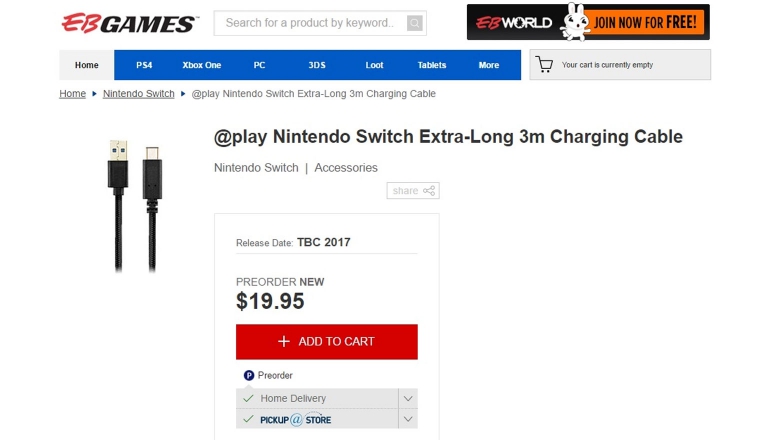Open the More navigation menu
Image resolution: width=770 pixels, height=440 pixels.
[489, 65]
